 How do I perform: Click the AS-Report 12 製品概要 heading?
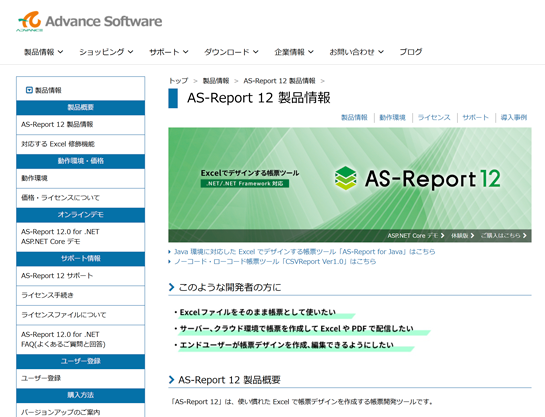[x=229, y=380]
